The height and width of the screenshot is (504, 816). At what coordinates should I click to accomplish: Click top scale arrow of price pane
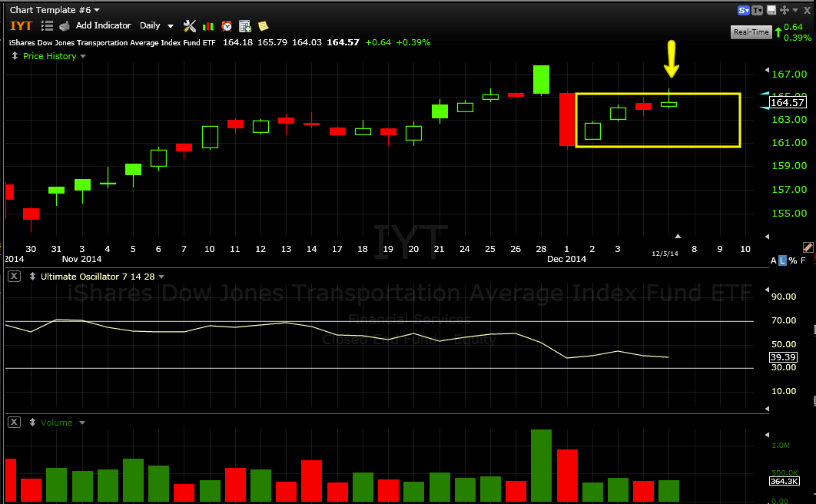pyautogui.click(x=767, y=70)
